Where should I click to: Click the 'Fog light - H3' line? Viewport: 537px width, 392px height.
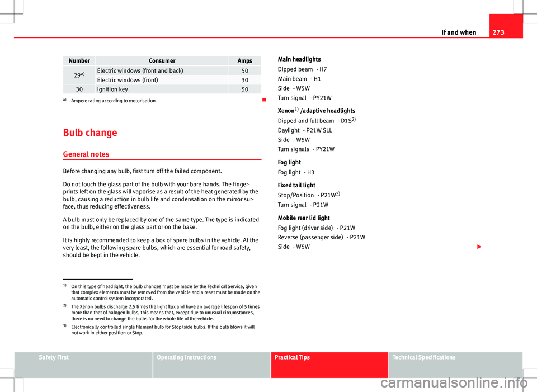(296, 172)
